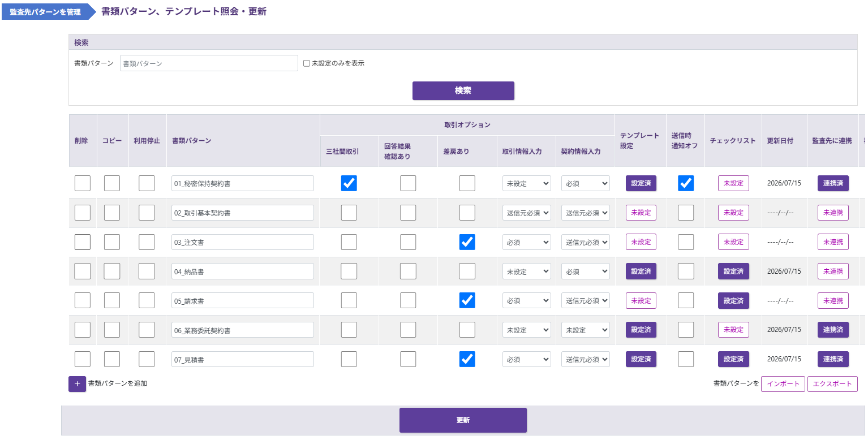Open 取引情報入力 dropdown for 02_取引基本契約書
The image size is (868, 440).
527,213
